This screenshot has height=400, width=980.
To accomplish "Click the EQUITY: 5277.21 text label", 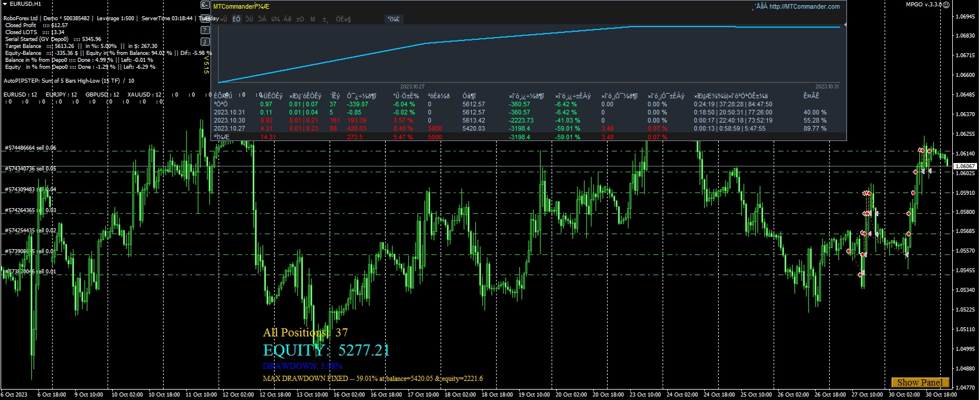I will point(326,350).
